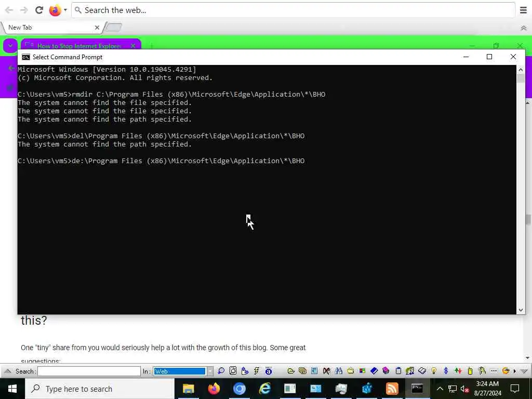Click Command Prompt scrollbar down arrow
This screenshot has height=399, width=532.
pyautogui.click(x=521, y=310)
